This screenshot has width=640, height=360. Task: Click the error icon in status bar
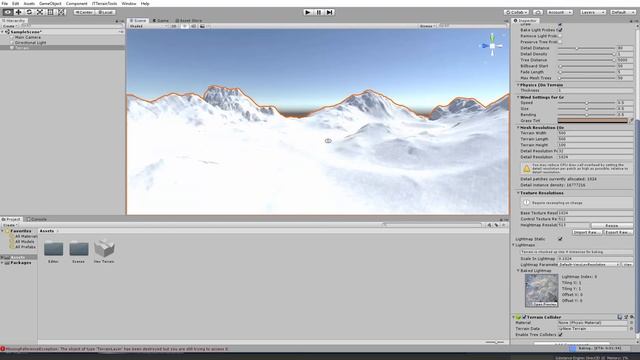[x=3, y=349]
